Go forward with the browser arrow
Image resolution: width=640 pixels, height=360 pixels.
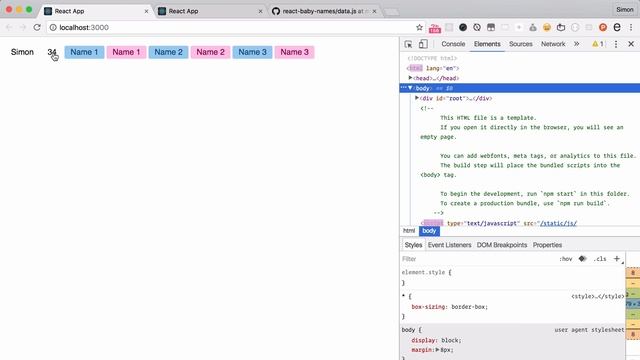(23, 27)
